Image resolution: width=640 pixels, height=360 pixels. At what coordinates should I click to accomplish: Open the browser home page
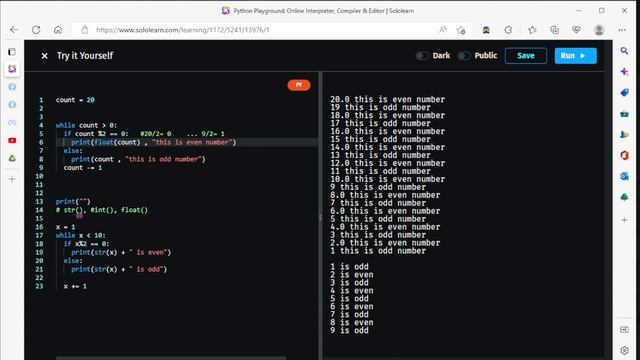tap(58, 30)
